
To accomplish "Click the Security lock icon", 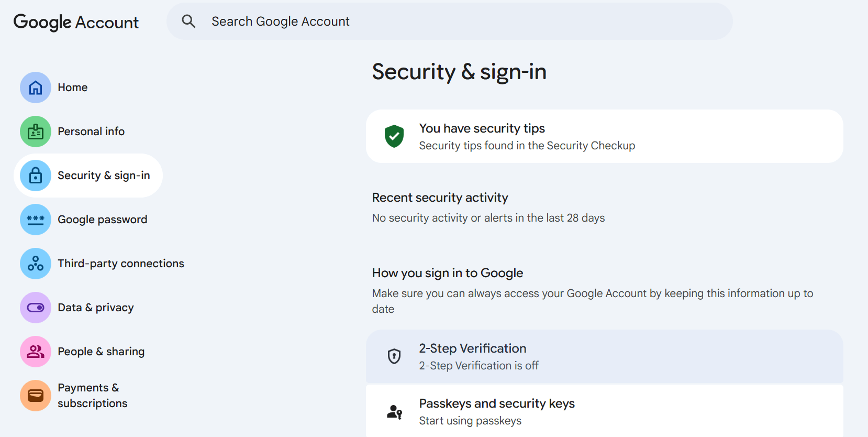I will (36, 176).
